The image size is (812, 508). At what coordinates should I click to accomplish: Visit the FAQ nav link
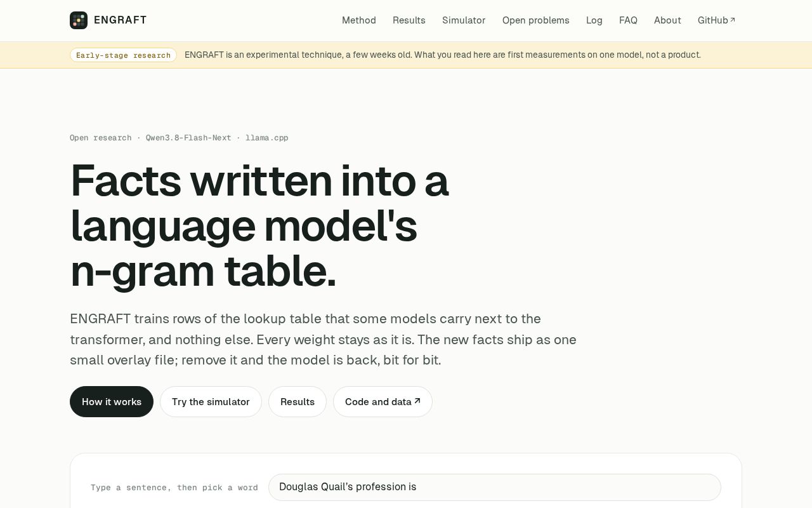tap(628, 20)
